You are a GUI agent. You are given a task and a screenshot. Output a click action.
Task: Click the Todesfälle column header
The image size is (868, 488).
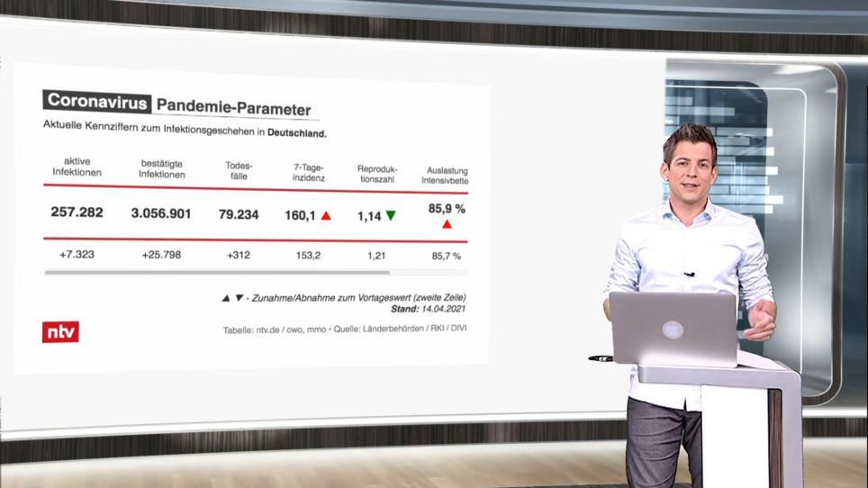pyautogui.click(x=239, y=171)
